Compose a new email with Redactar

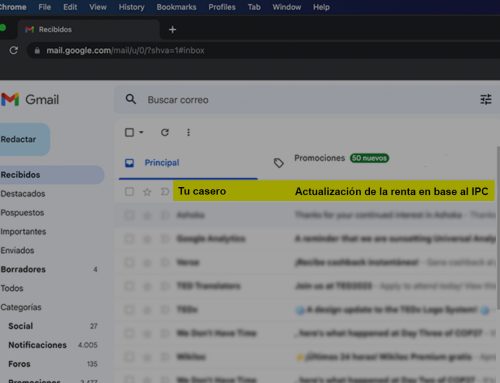click(x=25, y=139)
